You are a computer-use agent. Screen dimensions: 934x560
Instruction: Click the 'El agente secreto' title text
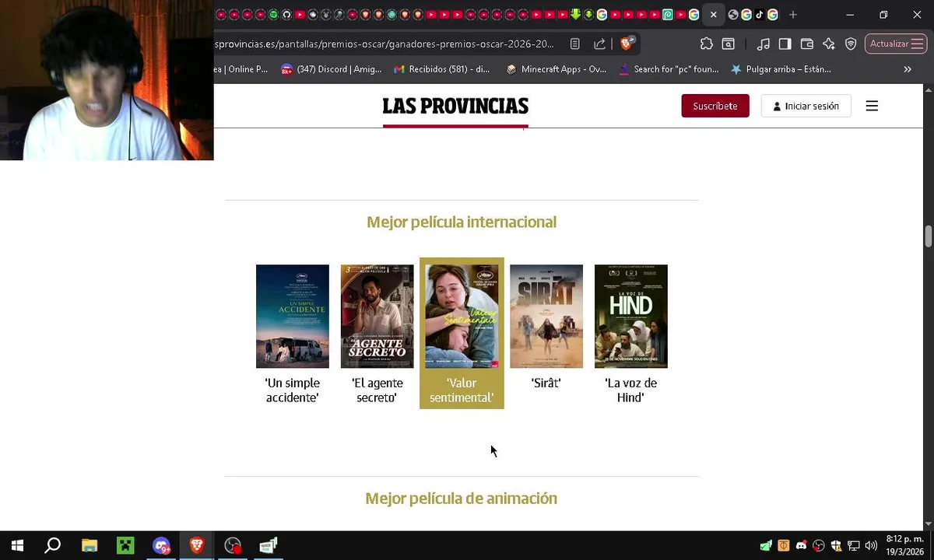click(377, 390)
